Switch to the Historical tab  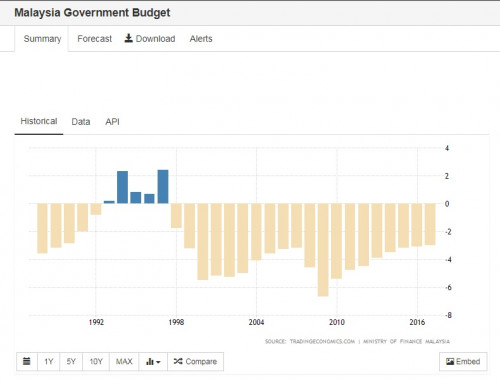coord(39,121)
